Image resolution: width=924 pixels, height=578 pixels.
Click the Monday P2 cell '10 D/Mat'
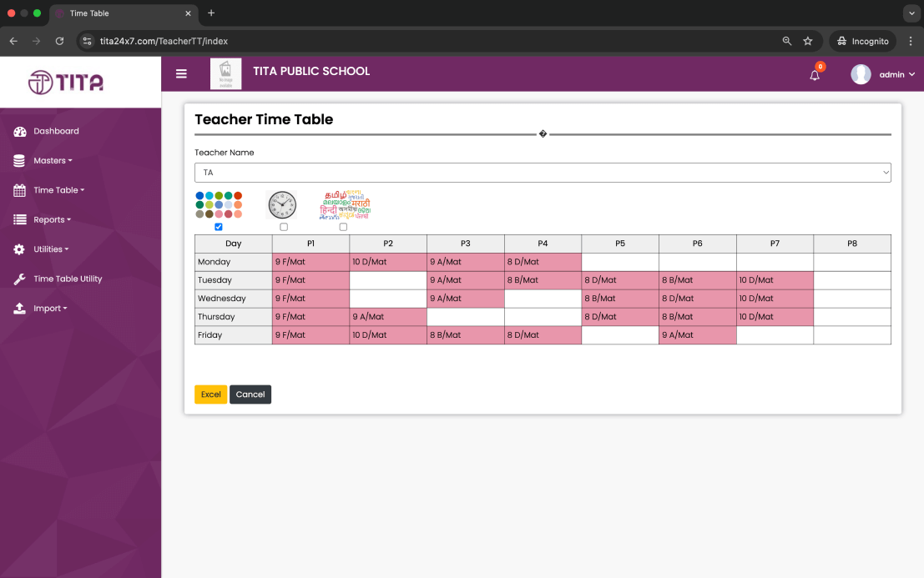388,262
